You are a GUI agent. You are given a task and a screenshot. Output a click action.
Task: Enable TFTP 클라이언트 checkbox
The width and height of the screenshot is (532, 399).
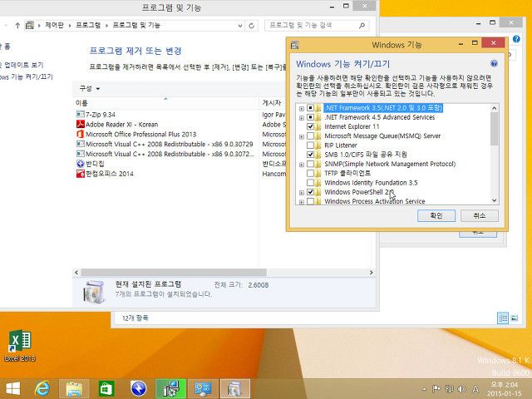[x=310, y=173]
